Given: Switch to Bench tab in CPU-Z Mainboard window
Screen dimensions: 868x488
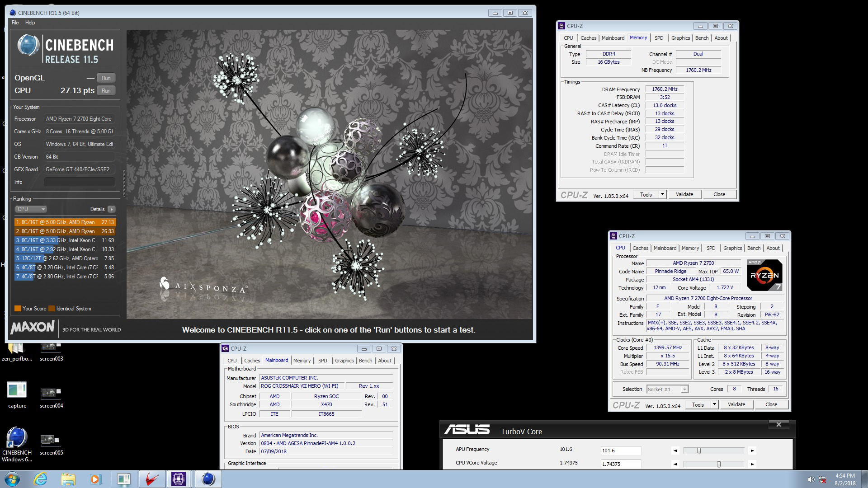Looking at the screenshot, I should pyautogui.click(x=366, y=361).
